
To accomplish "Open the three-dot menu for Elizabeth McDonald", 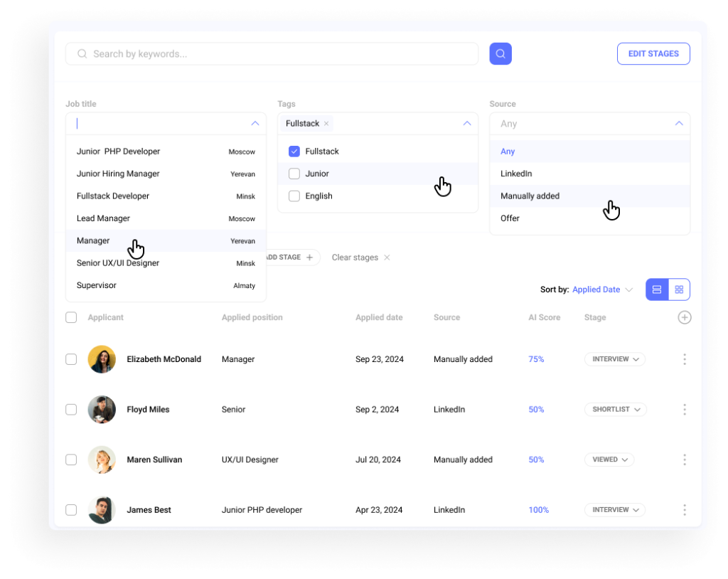I will [x=684, y=359].
